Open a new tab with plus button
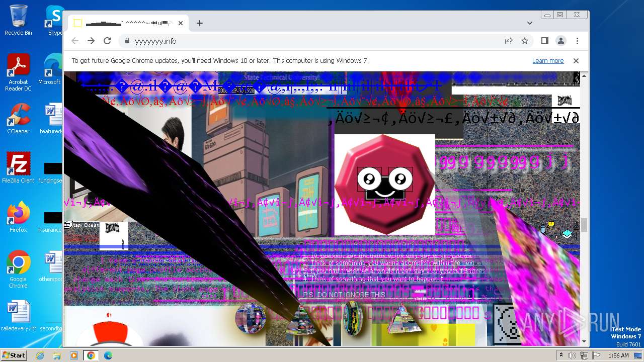The width and height of the screenshot is (644, 362). click(200, 23)
